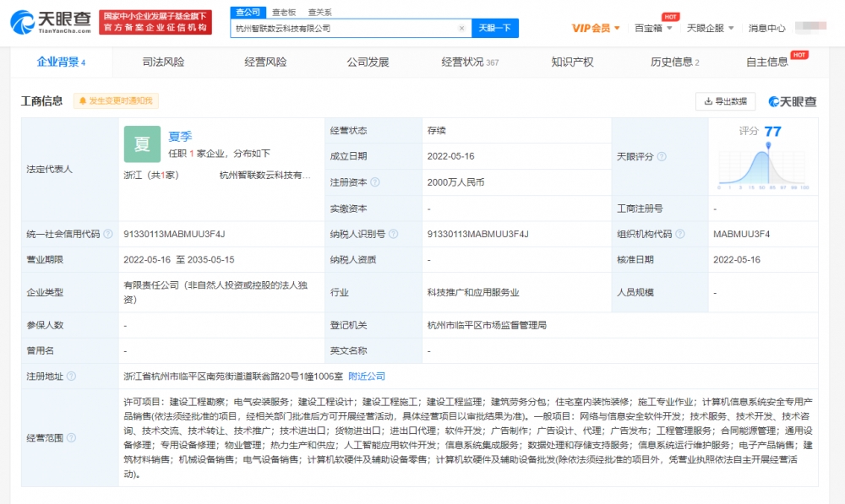Click the help icon next to 天眼评分
Image resolution: width=845 pixels, height=504 pixels.
tap(662, 156)
